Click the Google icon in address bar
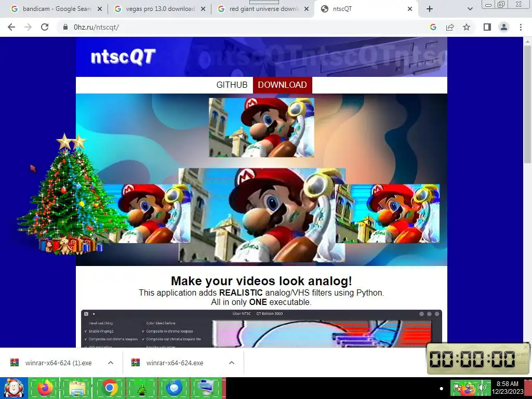The width and height of the screenshot is (532, 399). coord(433,27)
